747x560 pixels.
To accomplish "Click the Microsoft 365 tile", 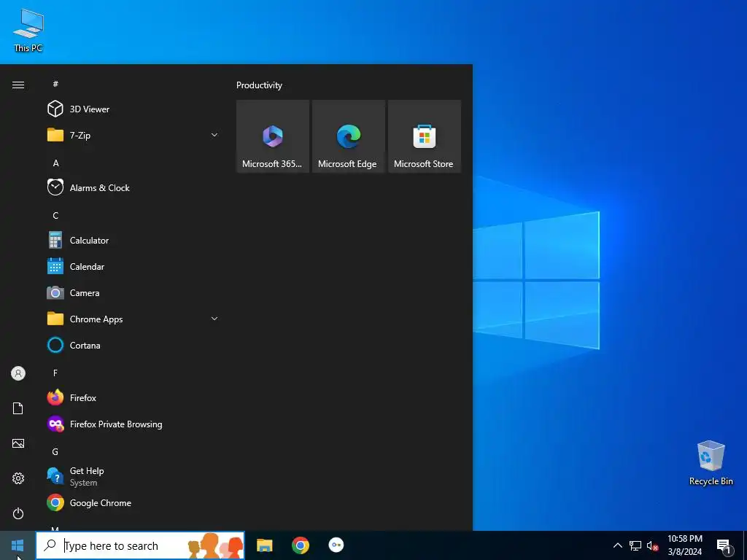I will click(273, 136).
